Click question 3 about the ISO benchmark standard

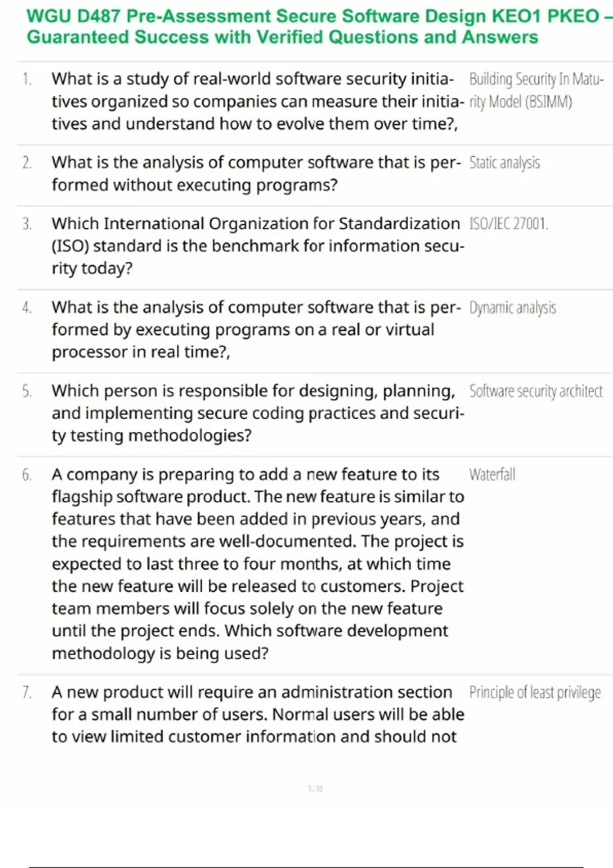[255, 246]
